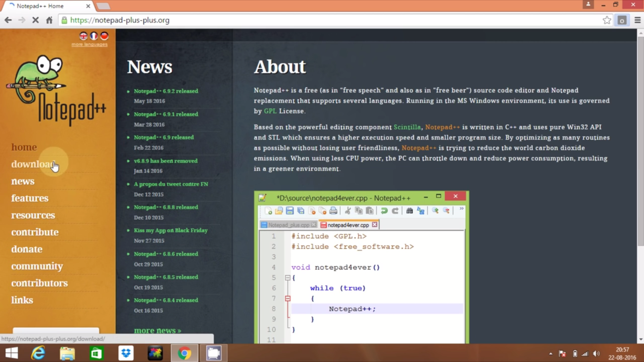Open File Explorer from the taskbar
Screen dimensions: 644x362
pos(67,353)
